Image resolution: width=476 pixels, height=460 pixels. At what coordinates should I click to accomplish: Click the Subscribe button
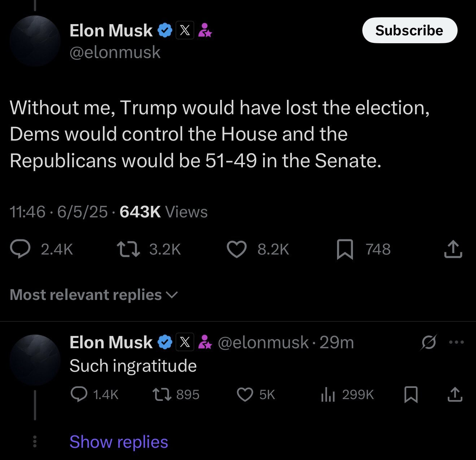click(x=410, y=30)
